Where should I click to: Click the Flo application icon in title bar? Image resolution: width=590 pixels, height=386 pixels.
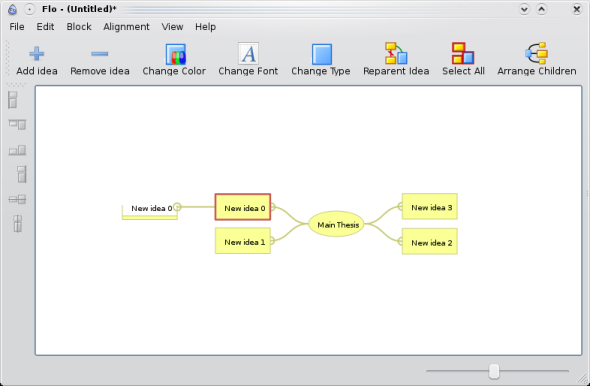point(12,9)
